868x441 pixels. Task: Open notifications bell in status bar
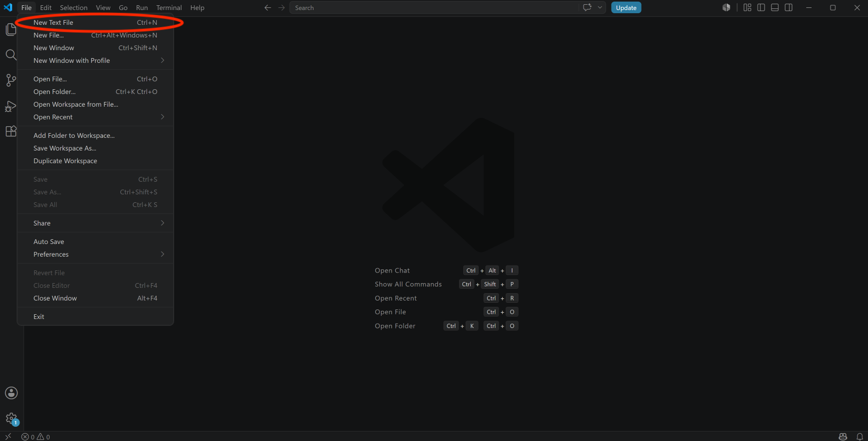click(860, 436)
